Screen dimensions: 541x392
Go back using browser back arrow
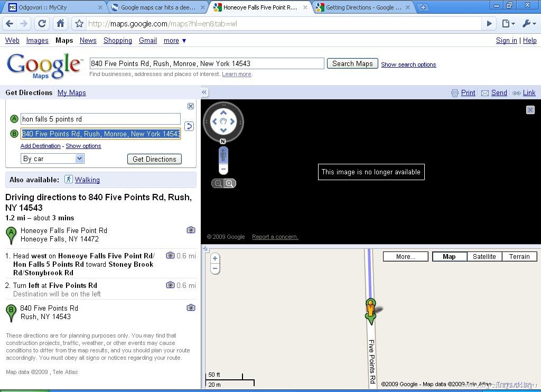tap(10, 23)
